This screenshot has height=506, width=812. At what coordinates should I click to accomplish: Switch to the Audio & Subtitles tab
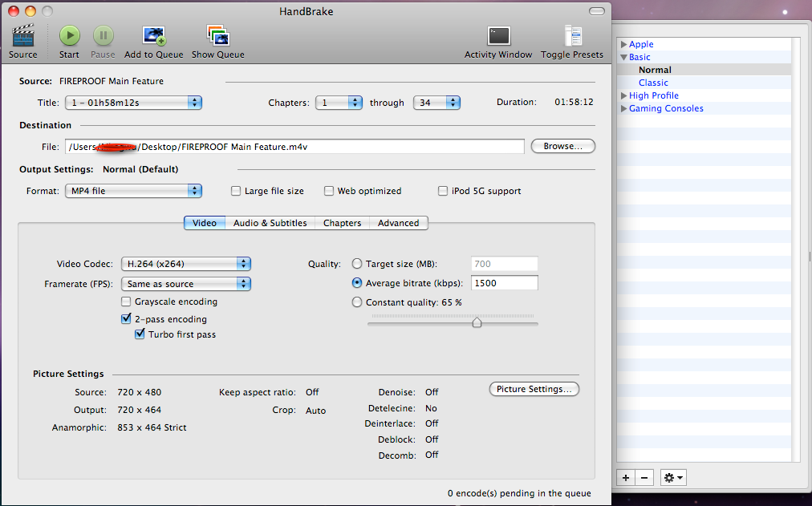pos(270,223)
